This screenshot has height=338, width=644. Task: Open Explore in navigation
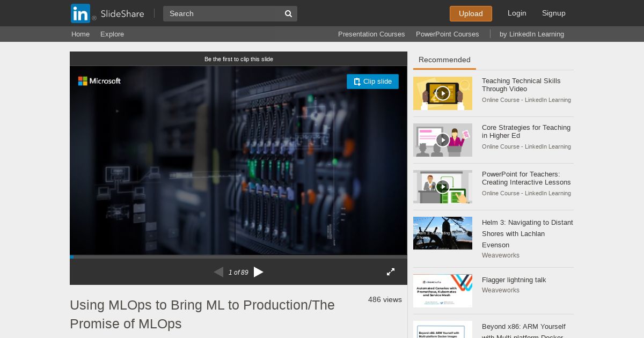[x=112, y=34]
